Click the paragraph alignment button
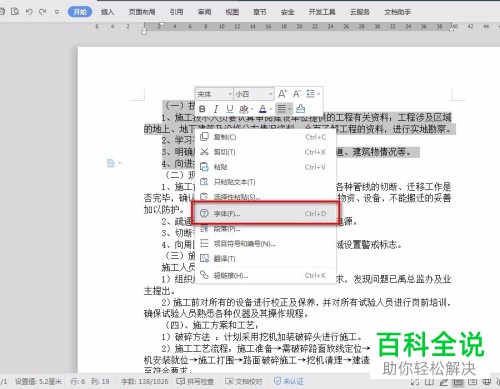The image size is (500, 389). 282,109
